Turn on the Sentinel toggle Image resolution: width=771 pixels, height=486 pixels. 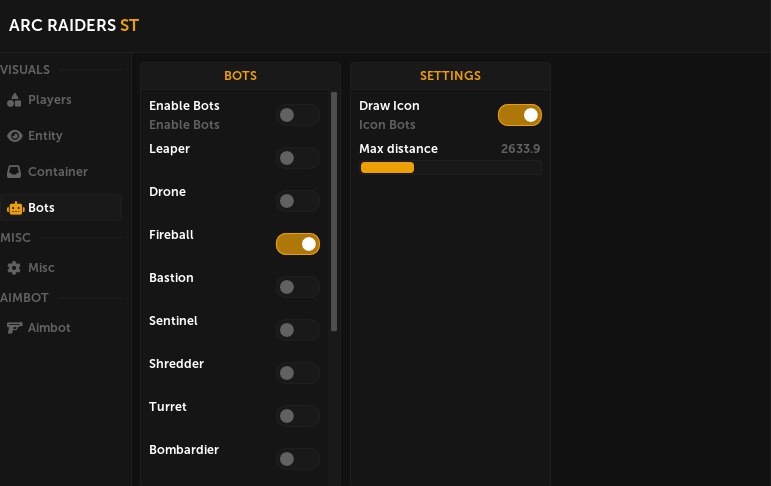(298, 330)
